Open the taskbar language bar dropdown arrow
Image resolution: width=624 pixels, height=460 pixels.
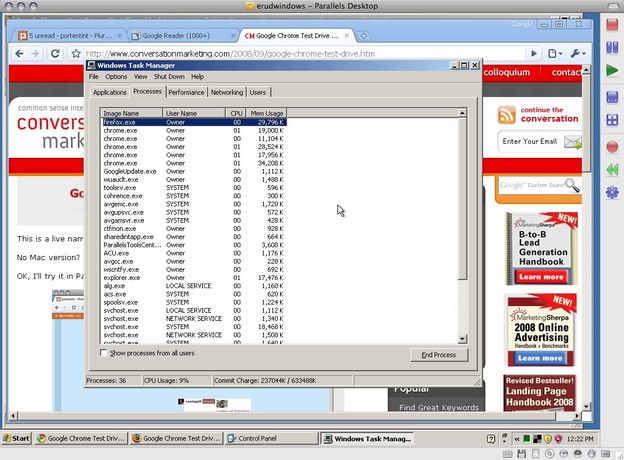pos(505,441)
